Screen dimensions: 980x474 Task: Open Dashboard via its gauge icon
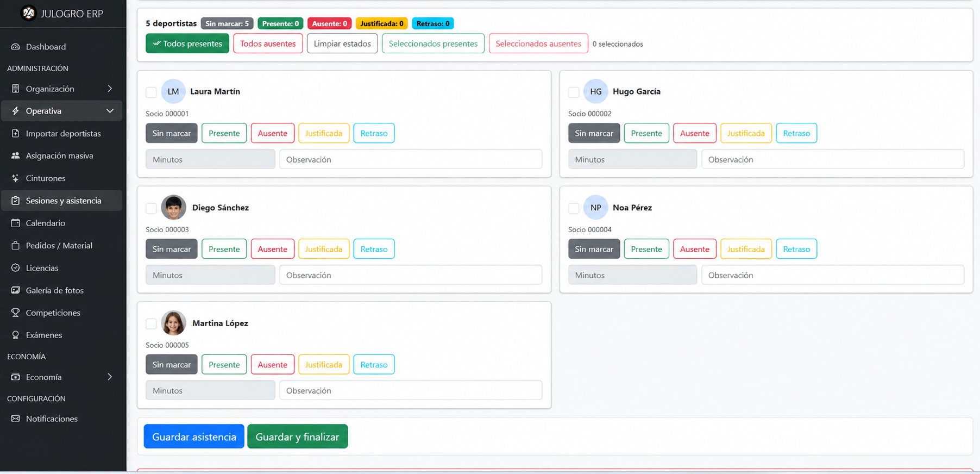15,47
